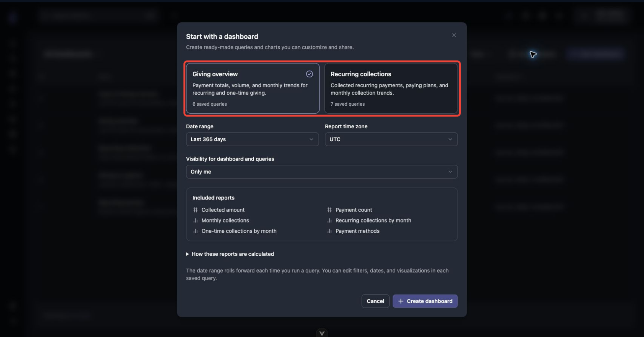This screenshot has width=644, height=337.
Task: Close the Start with a dashboard dialog
Action: (x=454, y=35)
